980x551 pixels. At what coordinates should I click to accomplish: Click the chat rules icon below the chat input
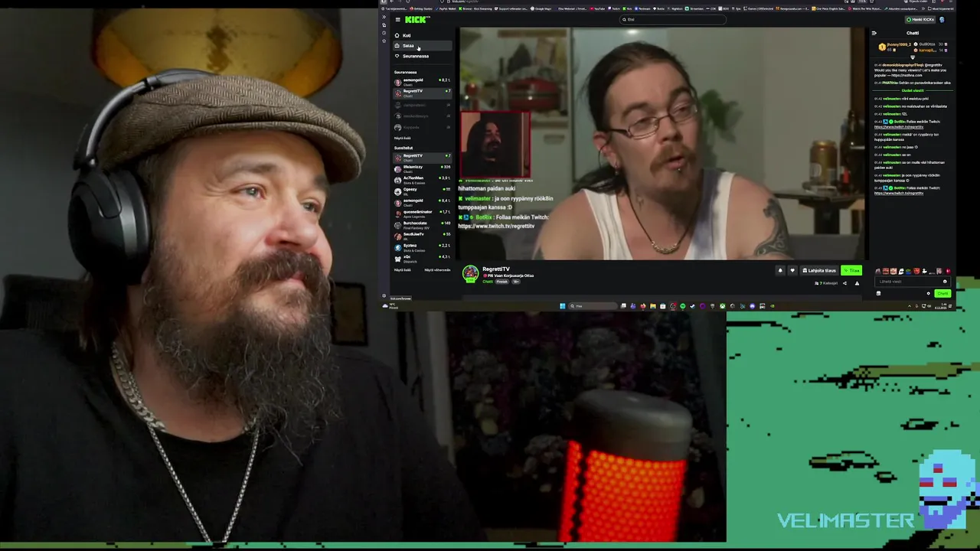point(878,293)
